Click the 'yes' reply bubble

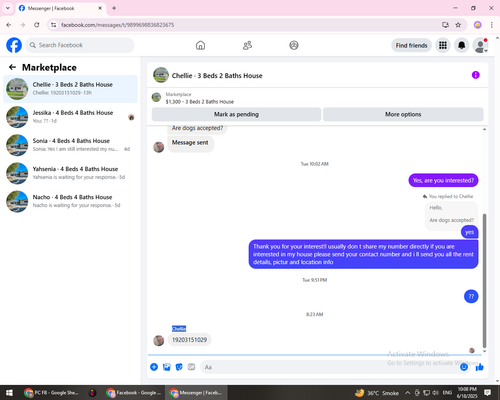(x=469, y=232)
